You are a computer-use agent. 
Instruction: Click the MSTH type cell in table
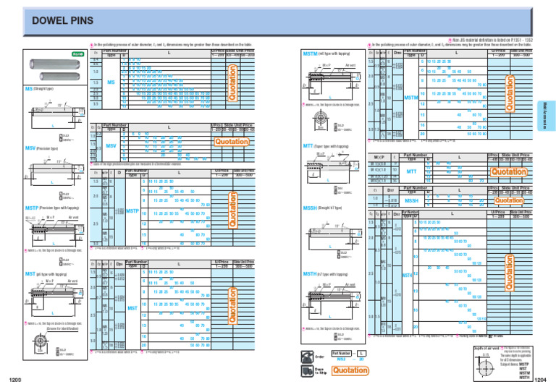tap(407, 275)
